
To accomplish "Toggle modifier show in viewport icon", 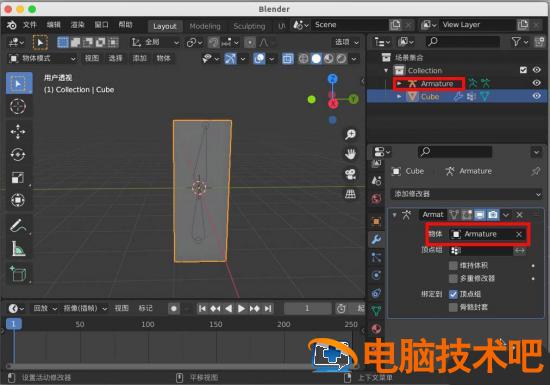I will pos(479,214).
